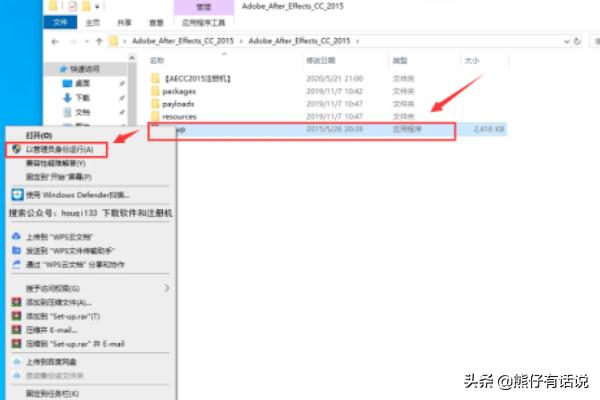
Task: Unpin 文档 using its pin icon
Action: click(x=122, y=112)
